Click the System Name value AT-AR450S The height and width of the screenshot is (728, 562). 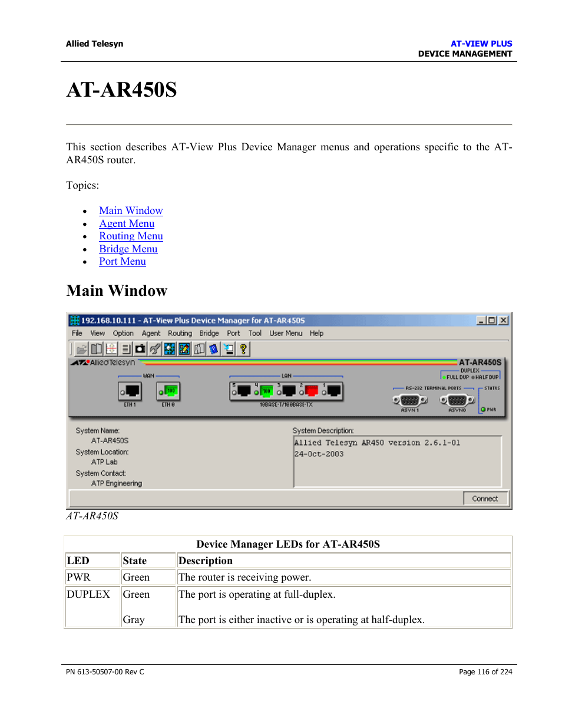coord(110,441)
